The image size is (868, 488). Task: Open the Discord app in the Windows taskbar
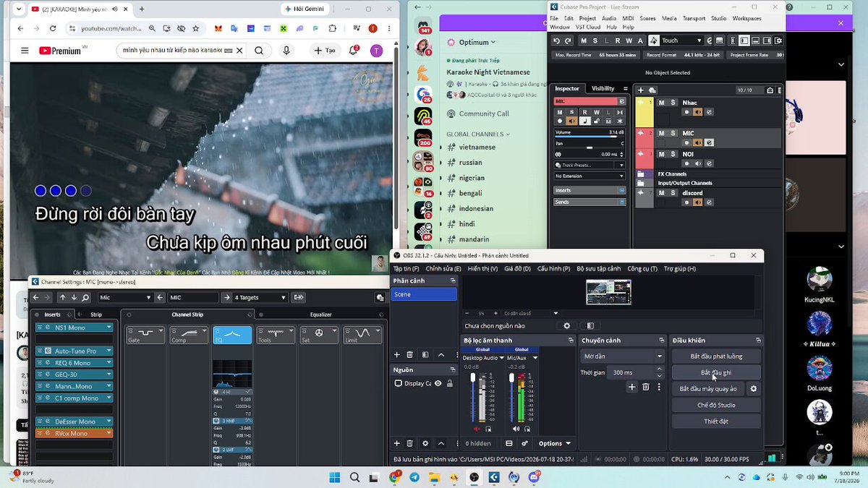point(534,477)
